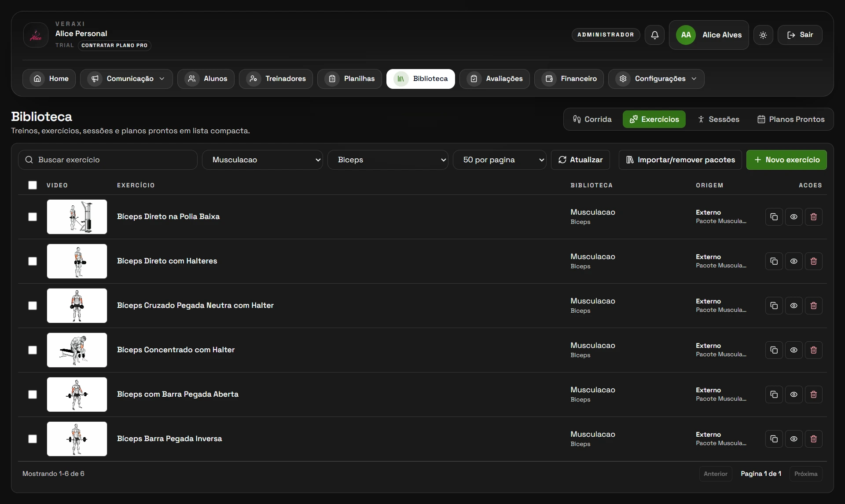Click the Buscar exercício search field
Image resolution: width=845 pixels, height=504 pixels.
[108, 160]
